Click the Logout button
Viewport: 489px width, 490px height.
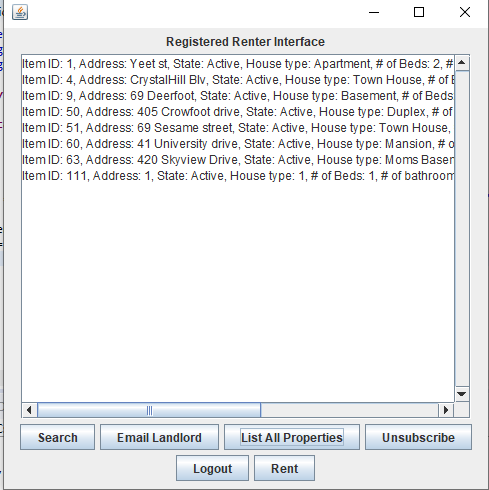click(x=212, y=468)
